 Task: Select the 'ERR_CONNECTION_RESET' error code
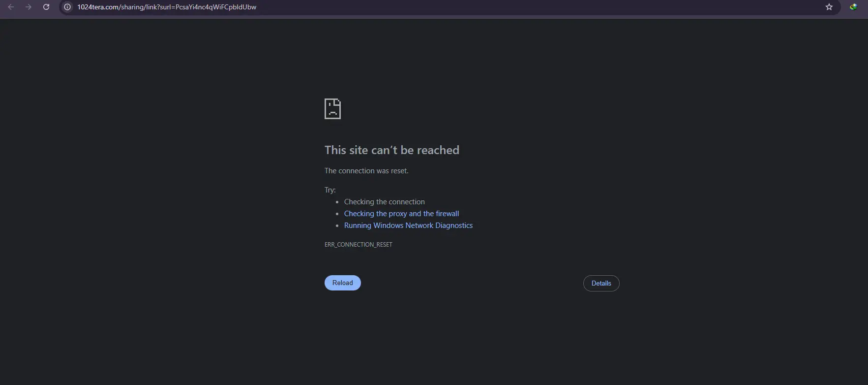[x=359, y=244]
